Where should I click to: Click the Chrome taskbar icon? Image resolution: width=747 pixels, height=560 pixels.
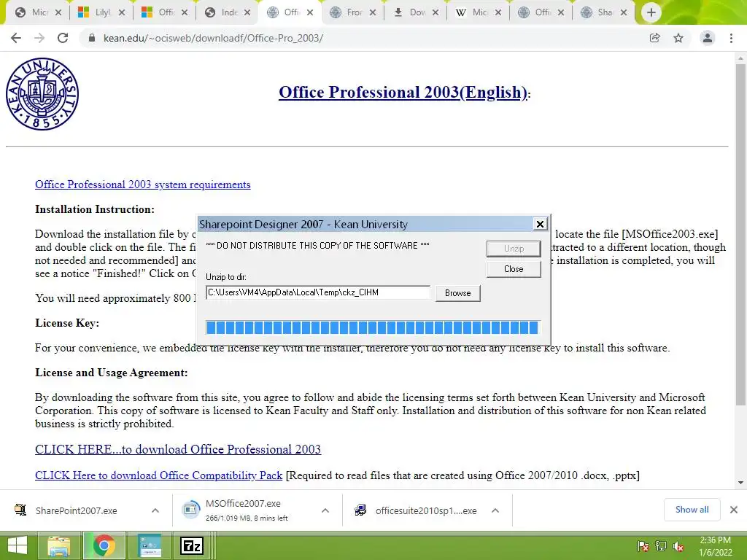click(104, 545)
